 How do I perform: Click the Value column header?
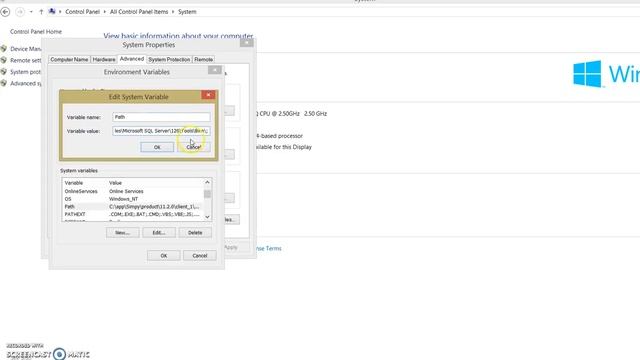click(x=116, y=183)
